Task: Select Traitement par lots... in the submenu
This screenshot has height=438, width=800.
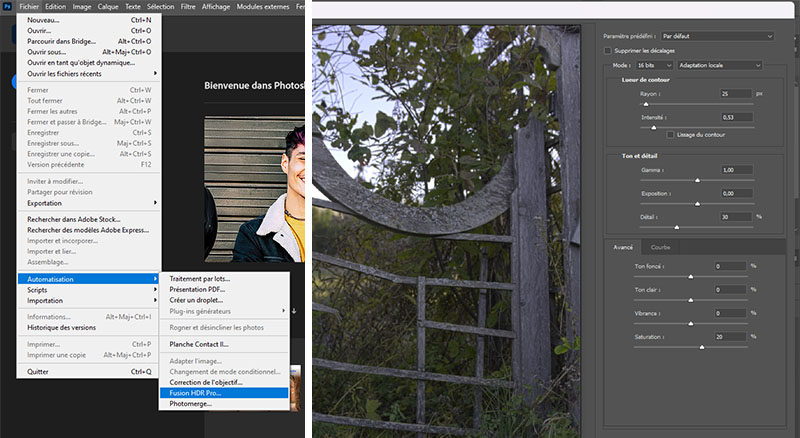Action: click(224, 279)
